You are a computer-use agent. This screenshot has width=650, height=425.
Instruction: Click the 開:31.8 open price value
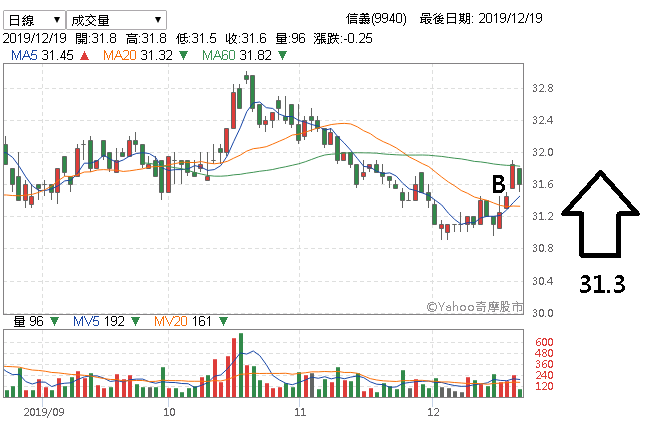click(96, 39)
